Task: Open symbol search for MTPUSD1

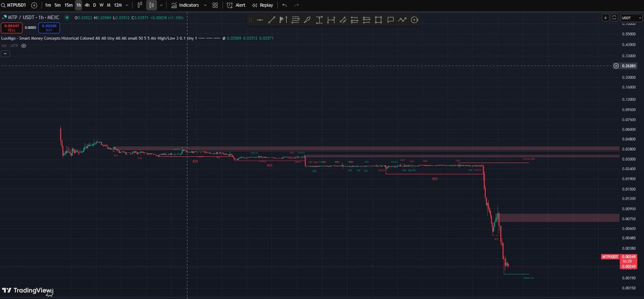Action: coord(14,5)
